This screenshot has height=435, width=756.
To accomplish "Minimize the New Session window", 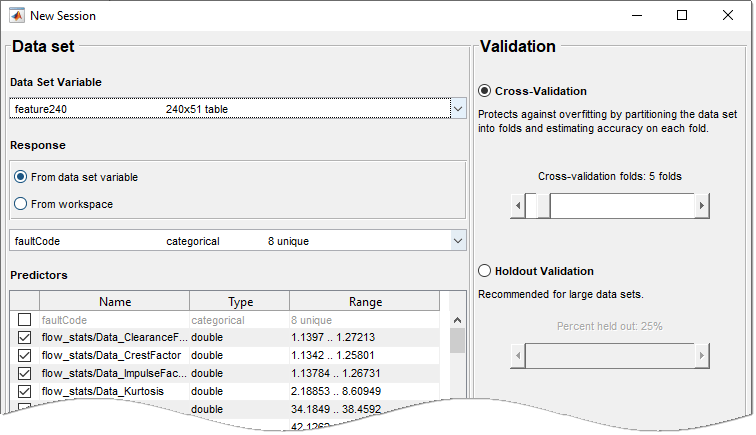I will tap(636, 16).
